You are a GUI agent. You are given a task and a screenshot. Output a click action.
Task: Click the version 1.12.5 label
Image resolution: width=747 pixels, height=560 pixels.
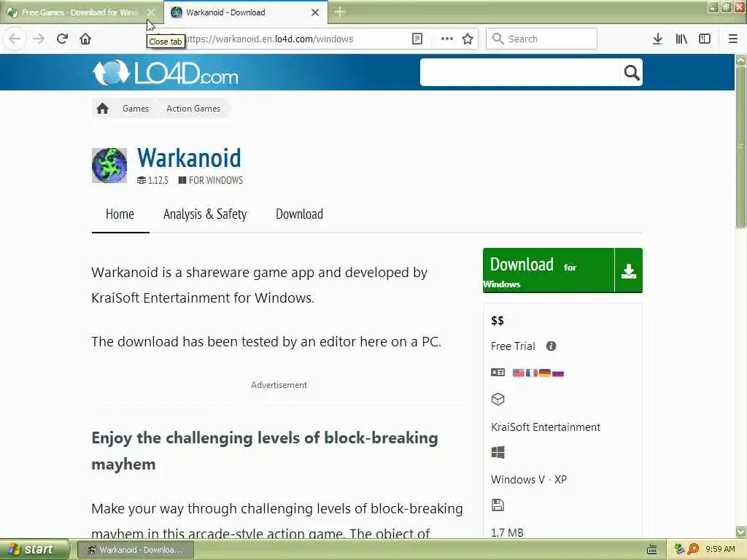[153, 180]
